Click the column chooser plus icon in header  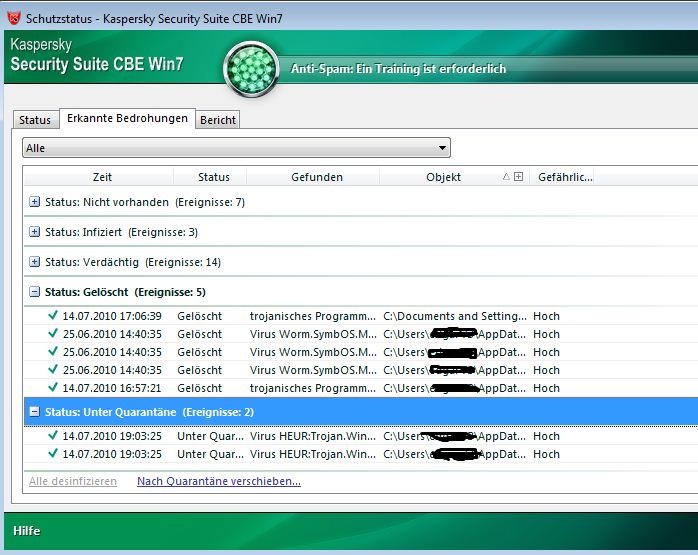click(518, 177)
